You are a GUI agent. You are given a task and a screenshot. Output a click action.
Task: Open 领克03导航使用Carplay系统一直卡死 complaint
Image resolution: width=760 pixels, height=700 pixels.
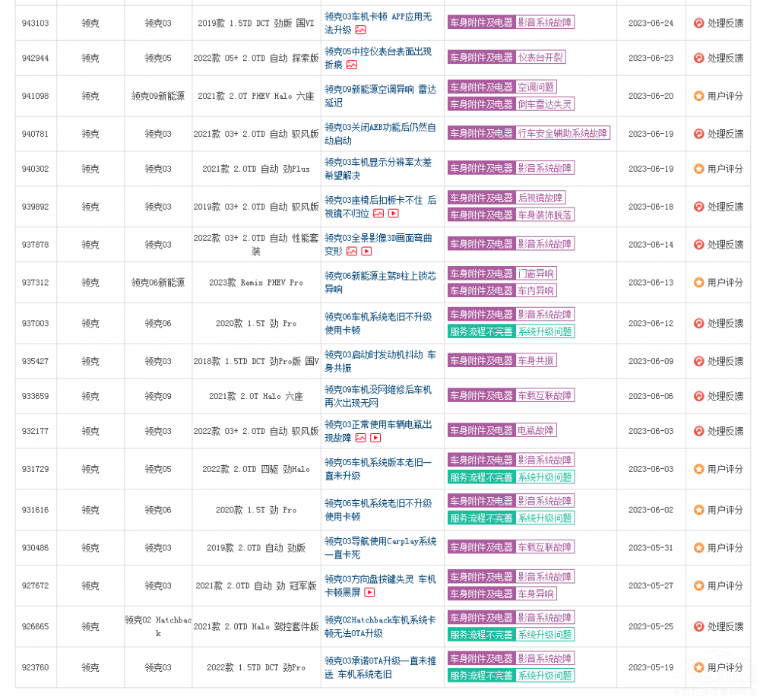click(x=380, y=548)
